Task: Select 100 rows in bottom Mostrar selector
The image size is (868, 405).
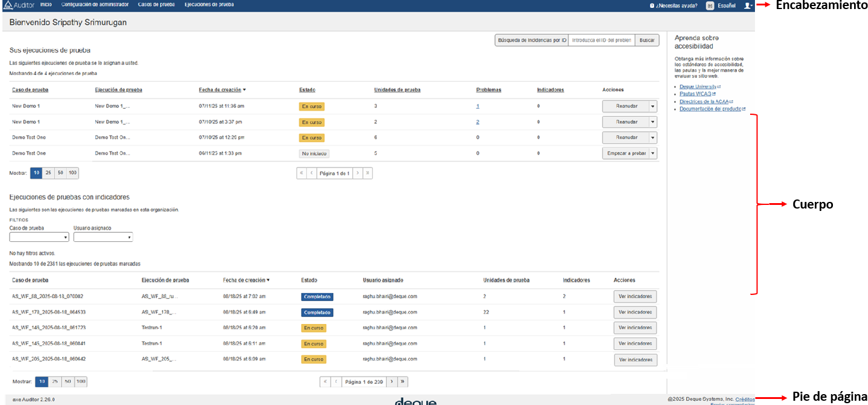Action: (80, 381)
